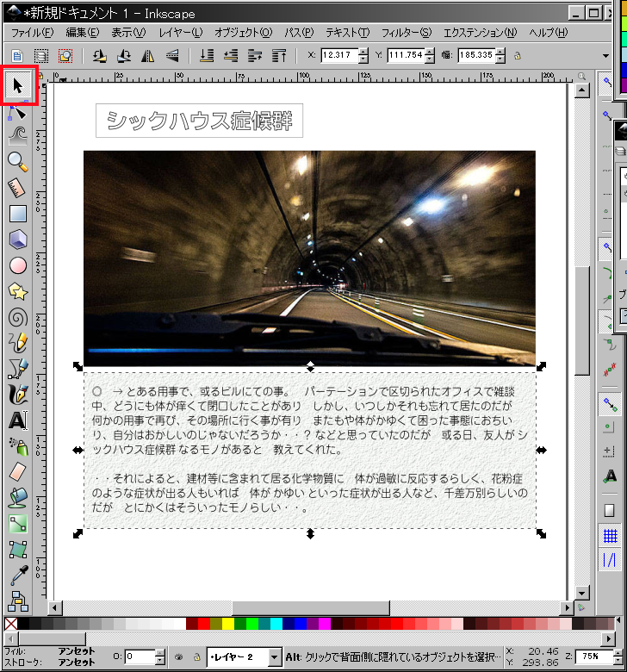Increase the width value stepper
The image size is (627, 672).
coord(500,52)
